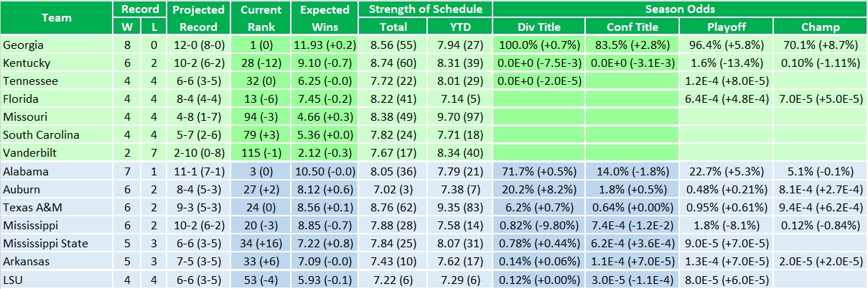Image resolution: width=868 pixels, height=289 pixels.
Task: Click Missouri's Total schedule strength cell
Action: point(392,116)
